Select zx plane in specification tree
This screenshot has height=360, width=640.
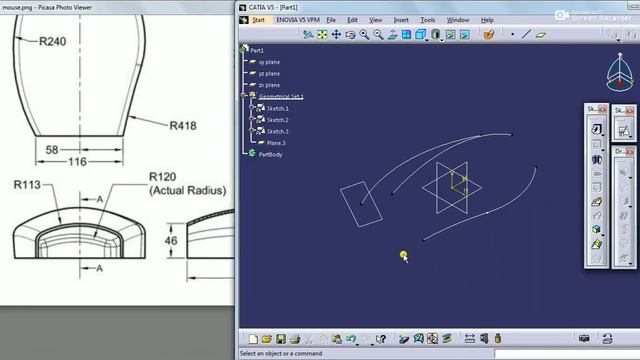(x=269, y=85)
